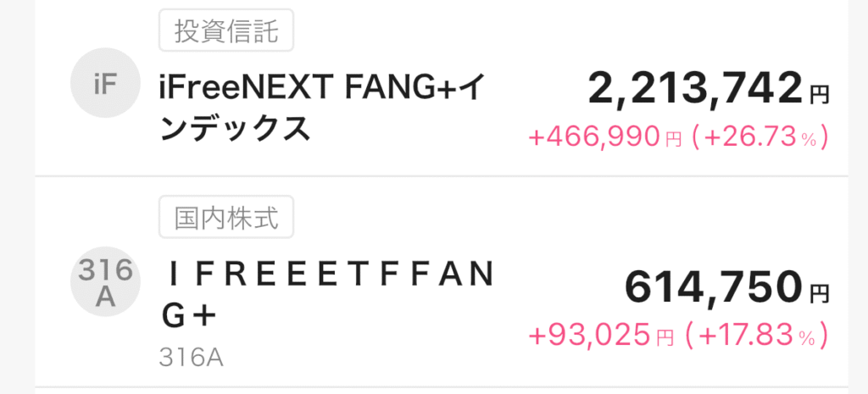Select the 投資信託 category tag
The width and height of the screenshot is (868, 394).
[x=225, y=33]
